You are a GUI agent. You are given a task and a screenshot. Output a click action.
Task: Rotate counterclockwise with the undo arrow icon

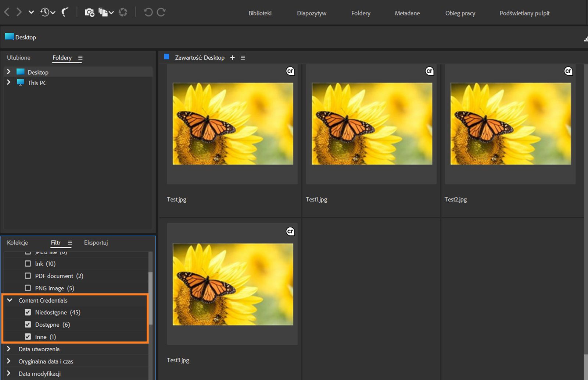click(x=148, y=12)
